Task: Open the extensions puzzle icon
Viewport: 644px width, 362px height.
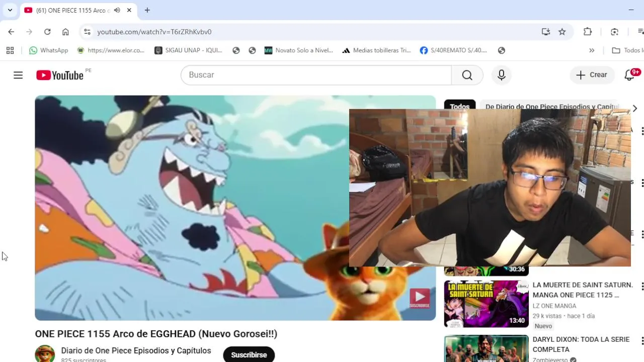Action: pos(588,32)
